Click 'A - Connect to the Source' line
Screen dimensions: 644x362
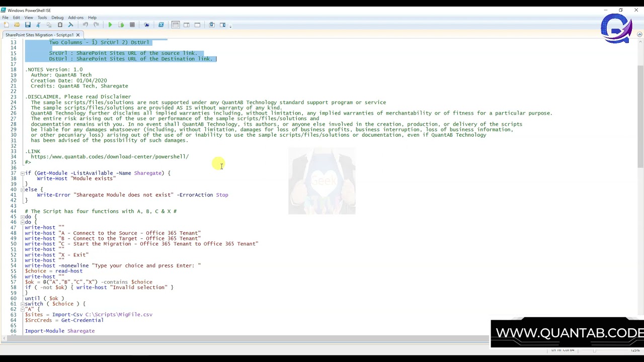(x=113, y=233)
